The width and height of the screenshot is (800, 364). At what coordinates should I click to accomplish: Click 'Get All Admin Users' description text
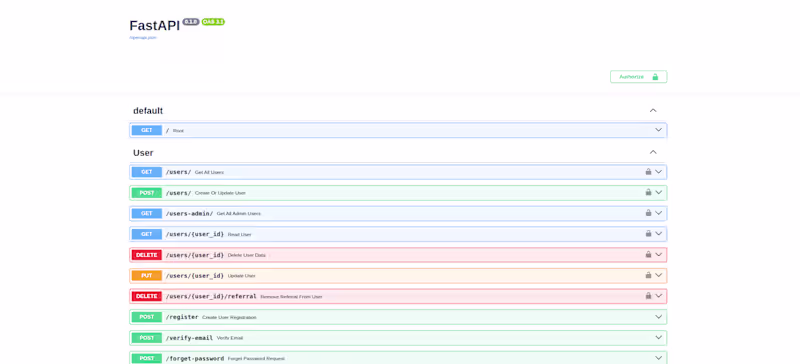tap(239, 213)
